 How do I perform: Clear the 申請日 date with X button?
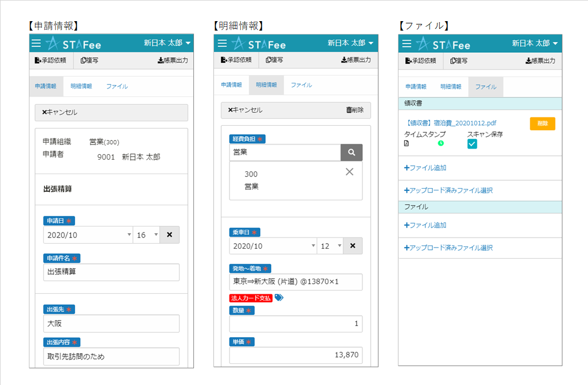click(x=170, y=235)
